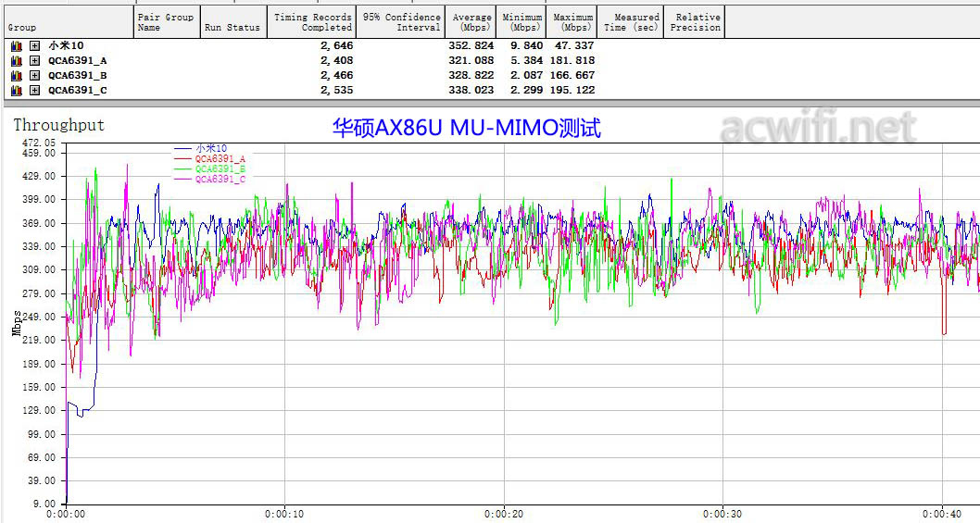Click the 0:00:30 time axis label
The height and width of the screenshot is (523, 980).
(x=722, y=515)
